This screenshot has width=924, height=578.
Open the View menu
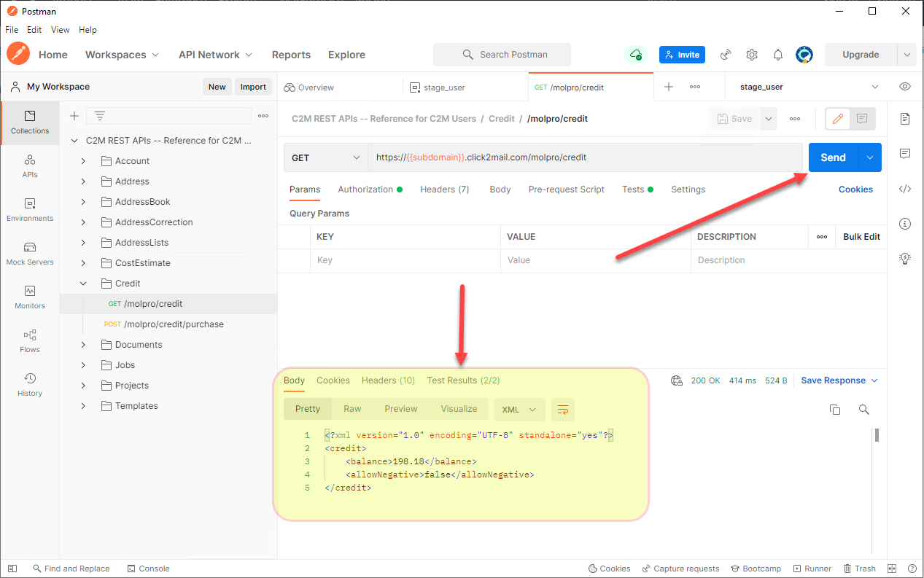pyautogui.click(x=61, y=30)
